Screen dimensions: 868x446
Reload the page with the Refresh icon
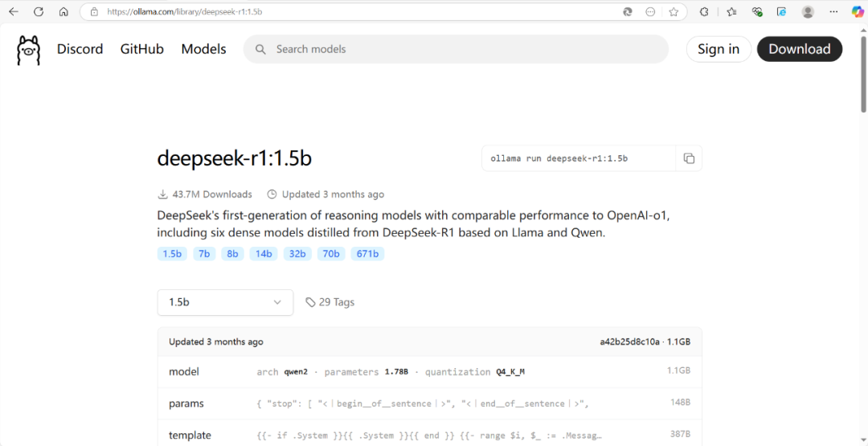[39, 11]
